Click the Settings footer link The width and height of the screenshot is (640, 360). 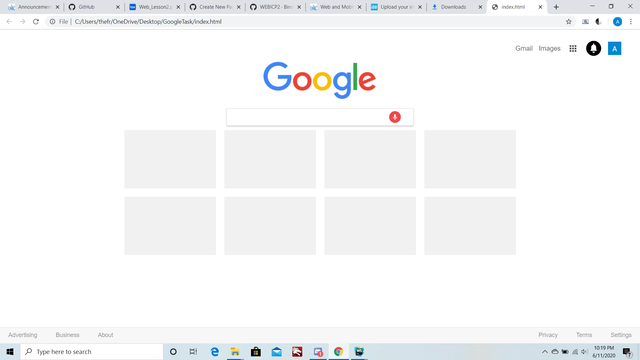[621, 335]
